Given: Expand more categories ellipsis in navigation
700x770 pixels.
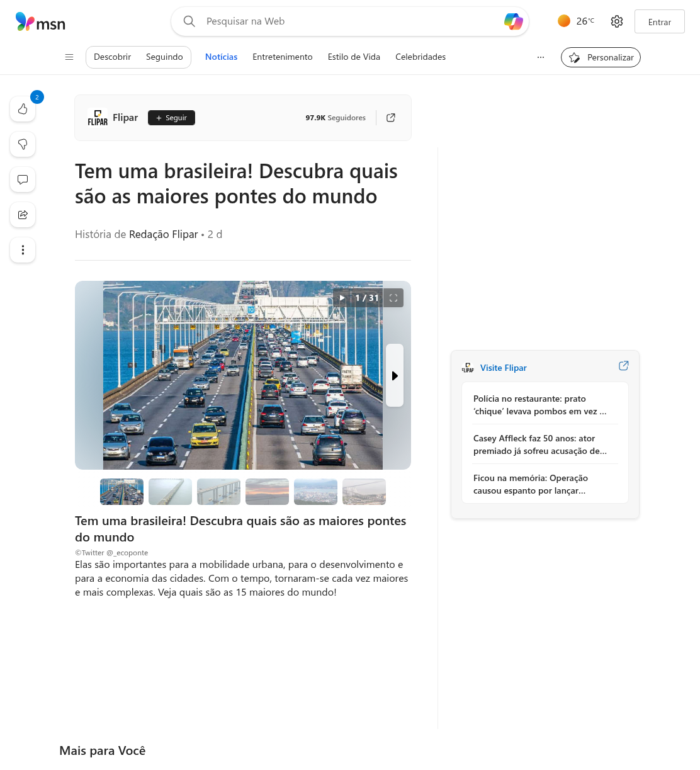Looking at the screenshot, I should tap(541, 57).
